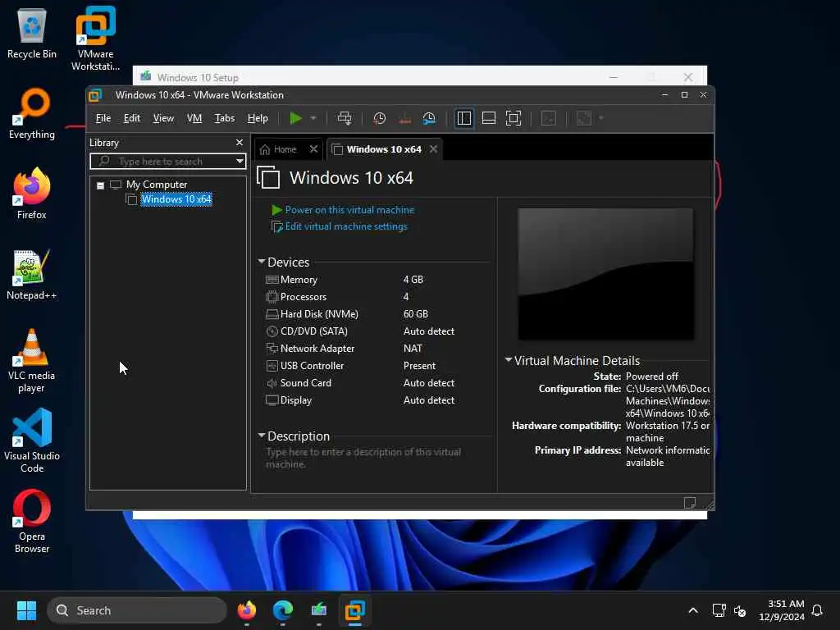Open the Windows Start menu
Image resolution: width=840 pixels, height=630 pixels.
pyautogui.click(x=26, y=610)
